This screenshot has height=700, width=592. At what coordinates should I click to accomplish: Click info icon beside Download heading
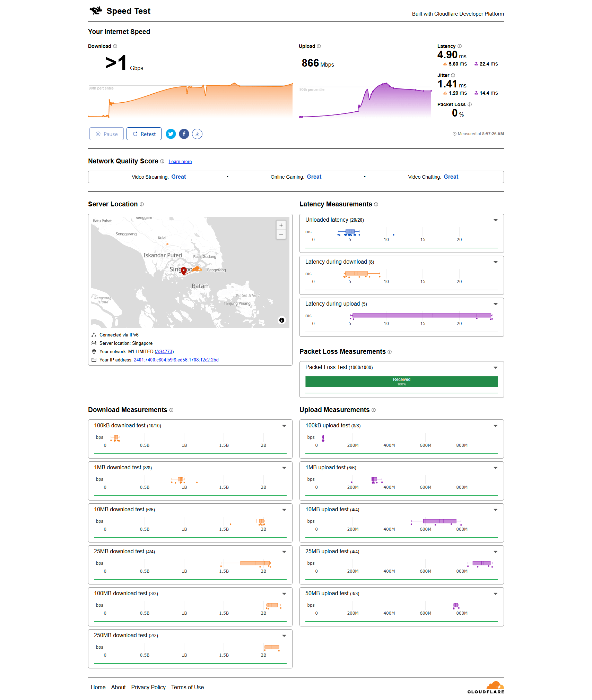pyautogui.click(x=115, y=46)
